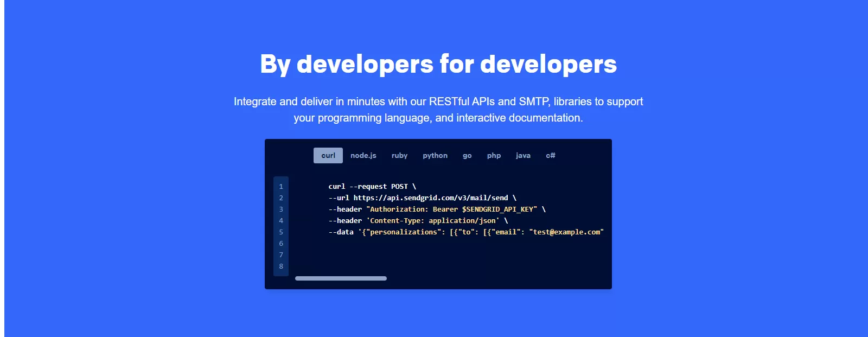Click the "By developers for developers" heading

click(438, 64)
